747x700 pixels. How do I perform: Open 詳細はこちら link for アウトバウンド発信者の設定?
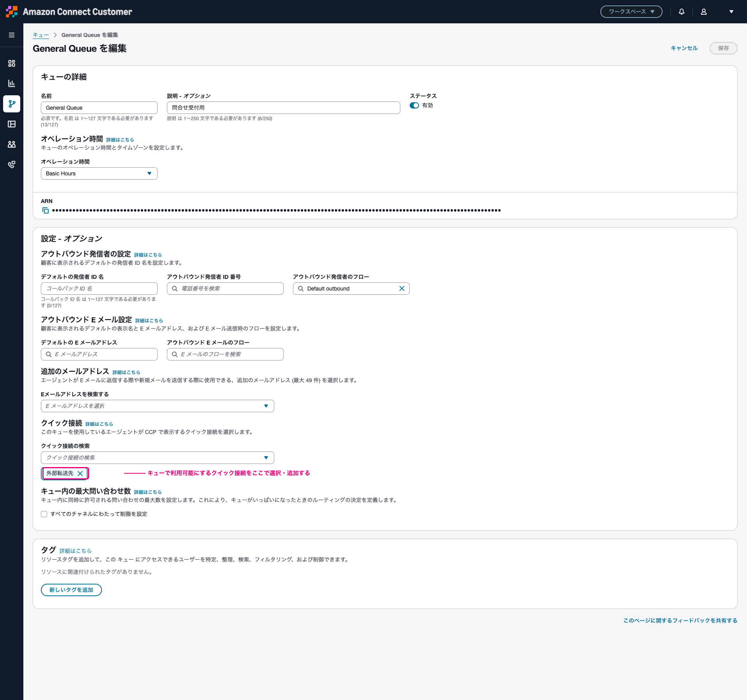tap(148, 255)
